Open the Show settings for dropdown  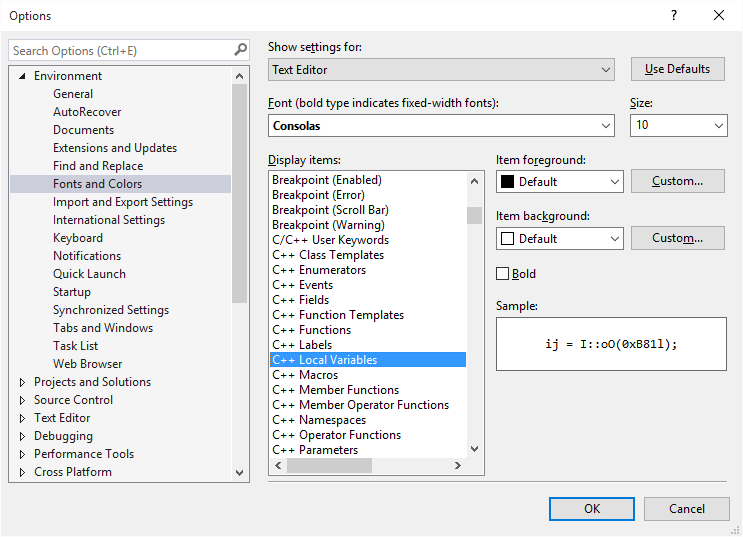pos(441,70)
